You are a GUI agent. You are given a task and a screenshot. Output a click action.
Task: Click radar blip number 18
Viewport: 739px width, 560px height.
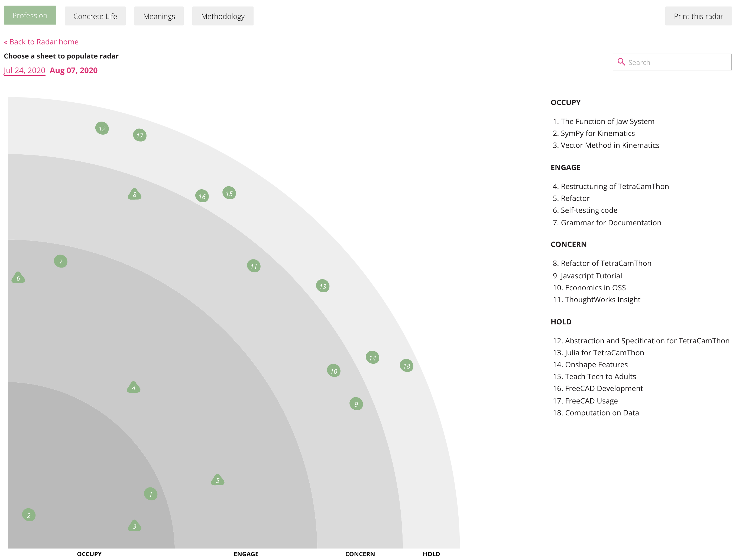(x=406, y=366)
